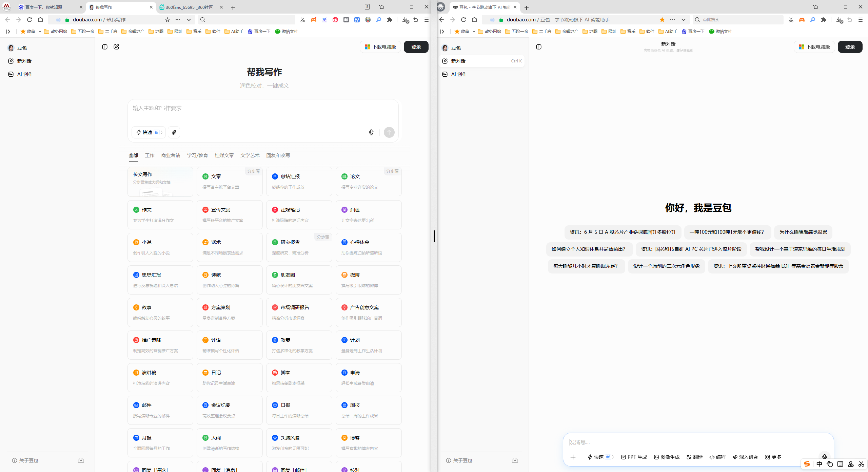
Task: Click the PPT 生成 skill button
Action: coord(634,457)
